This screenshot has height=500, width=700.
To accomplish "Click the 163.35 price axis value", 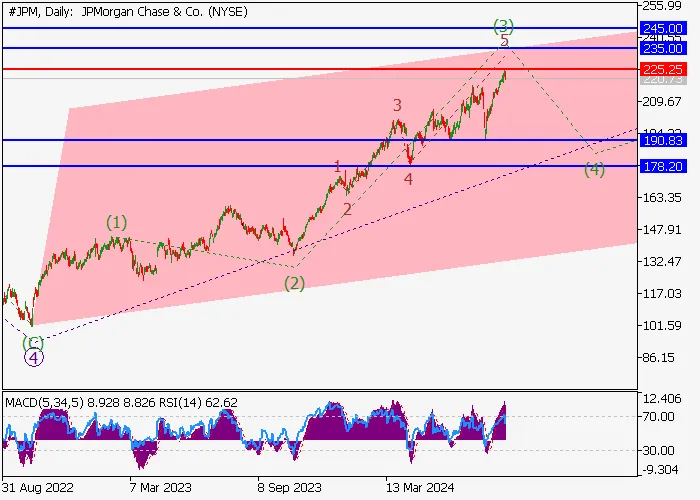I will (x=662, y=197).
